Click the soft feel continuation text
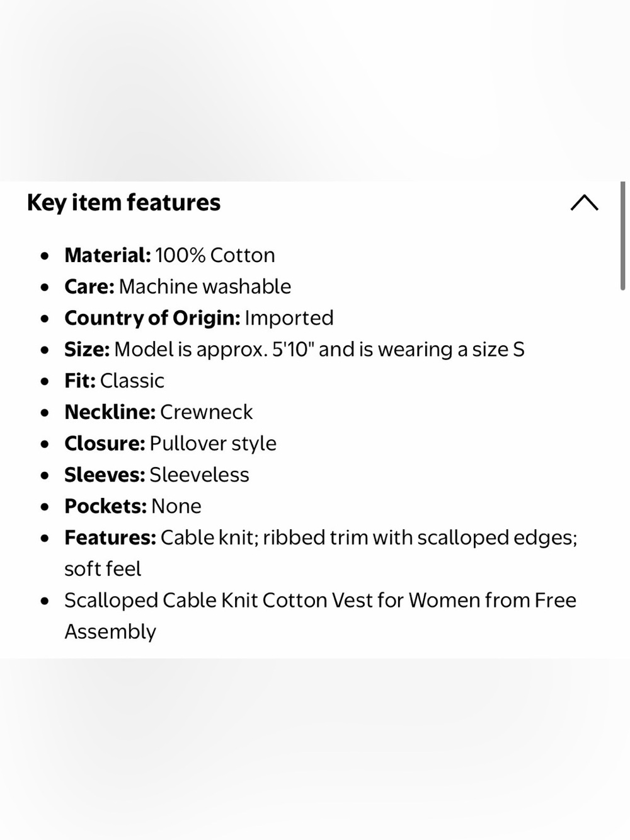630x840 pixels. click(x=103, y=569)
